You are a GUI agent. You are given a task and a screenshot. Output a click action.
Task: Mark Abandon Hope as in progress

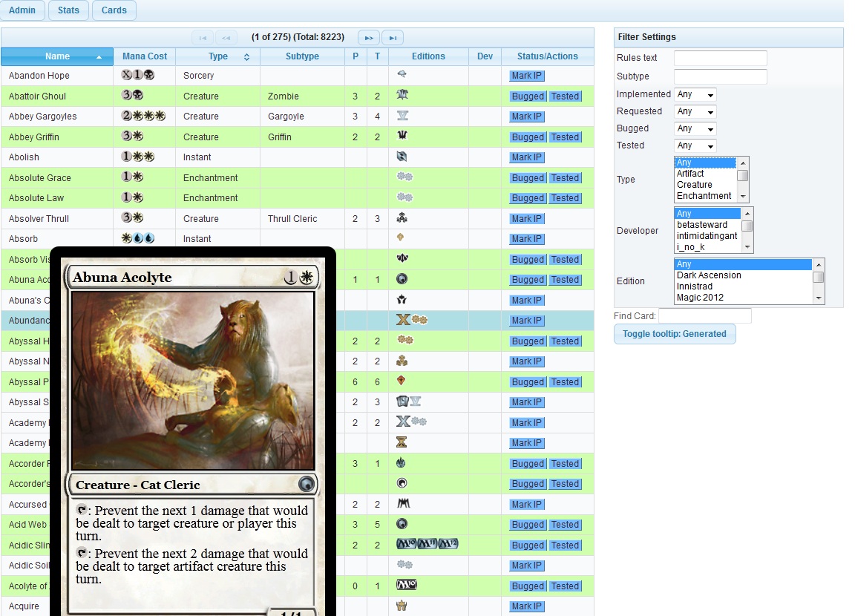[527, 76]
